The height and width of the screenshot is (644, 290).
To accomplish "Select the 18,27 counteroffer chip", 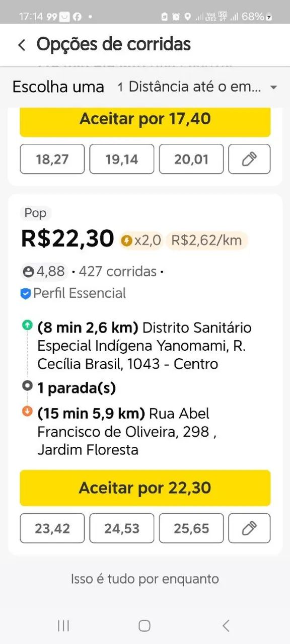I will [52, 158].
